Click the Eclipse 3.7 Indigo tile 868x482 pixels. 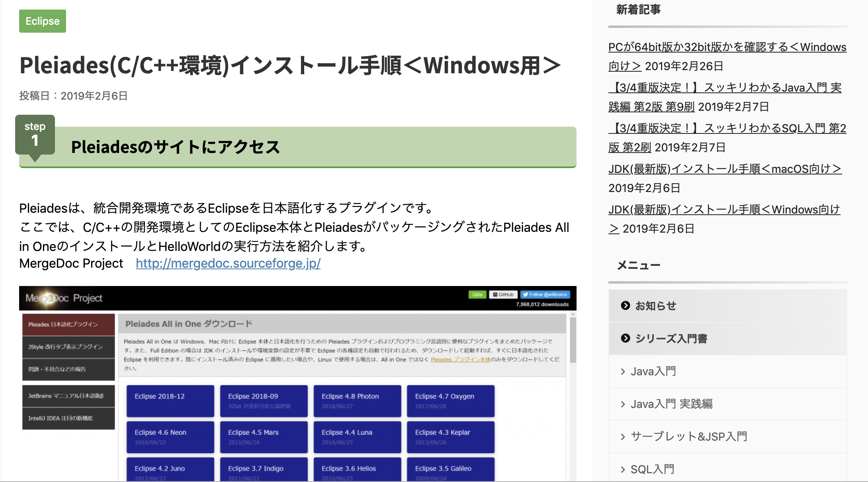[264, 469]
